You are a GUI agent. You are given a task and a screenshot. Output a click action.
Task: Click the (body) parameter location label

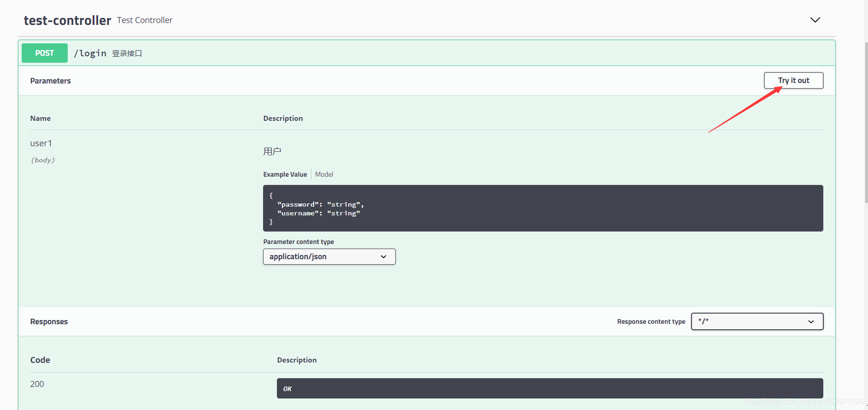[42, 160]
